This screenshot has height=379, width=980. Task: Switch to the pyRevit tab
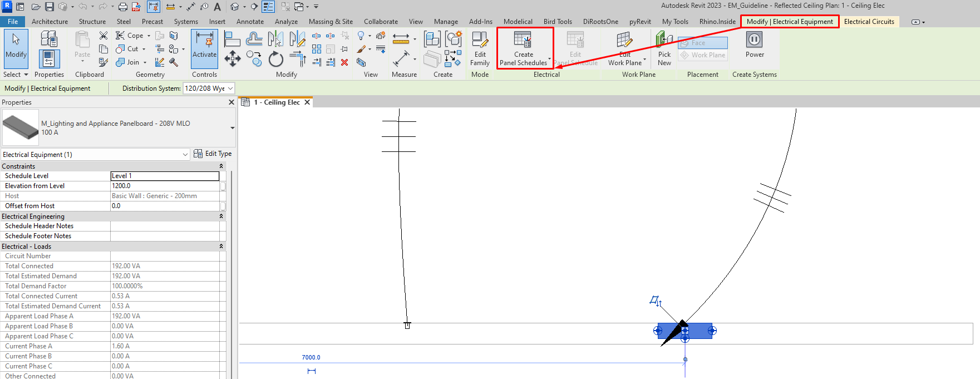pos(640,22)
